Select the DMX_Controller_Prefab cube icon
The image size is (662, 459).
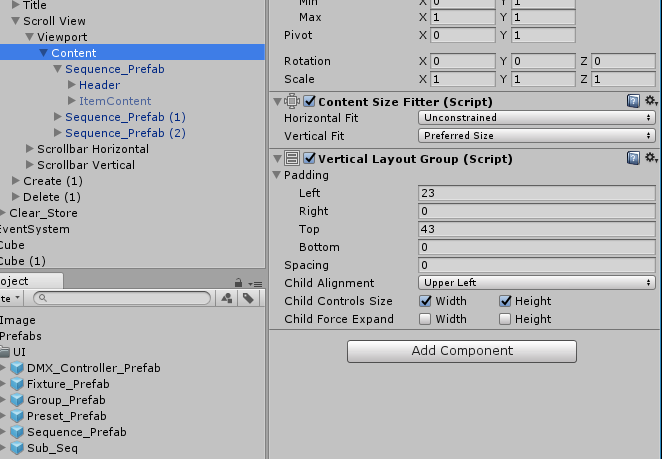(17, 368)
